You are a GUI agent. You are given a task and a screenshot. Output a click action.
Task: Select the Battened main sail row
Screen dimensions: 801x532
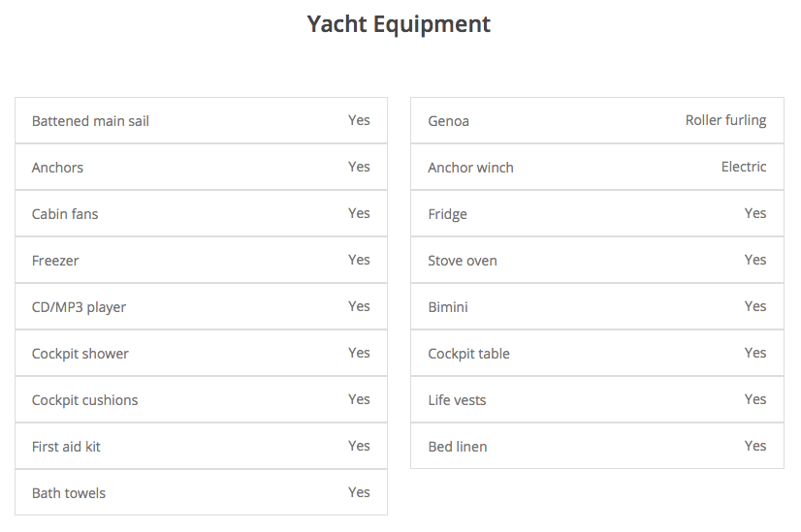(201, 121)
